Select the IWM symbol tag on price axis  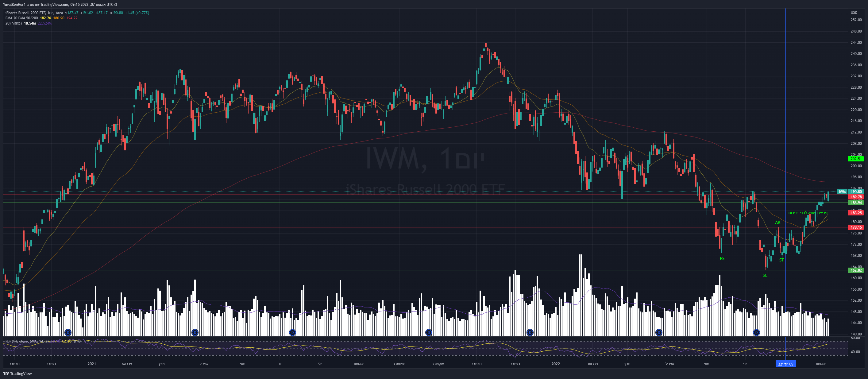(842, 192)
